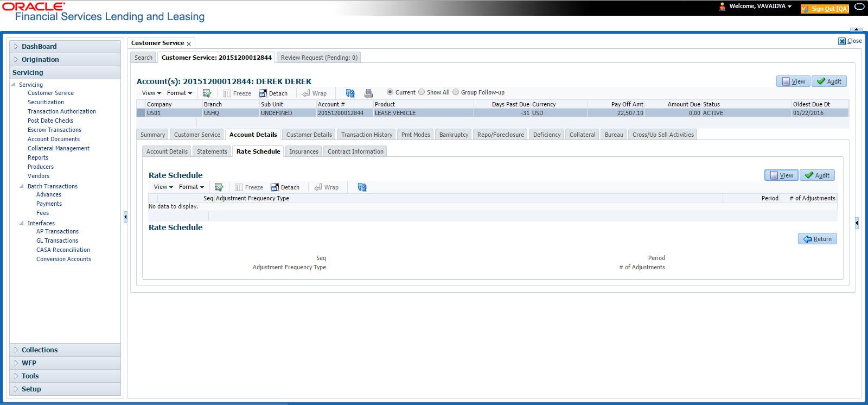
Task: Select the account row for LEASE VEHICLE
Action: click(x=493, y=113)
